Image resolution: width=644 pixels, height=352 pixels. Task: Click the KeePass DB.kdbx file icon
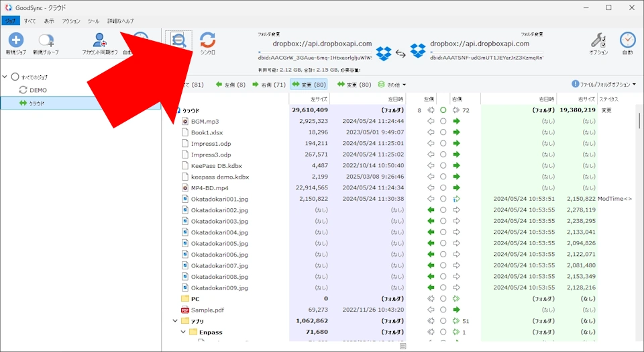click(185, 166)
